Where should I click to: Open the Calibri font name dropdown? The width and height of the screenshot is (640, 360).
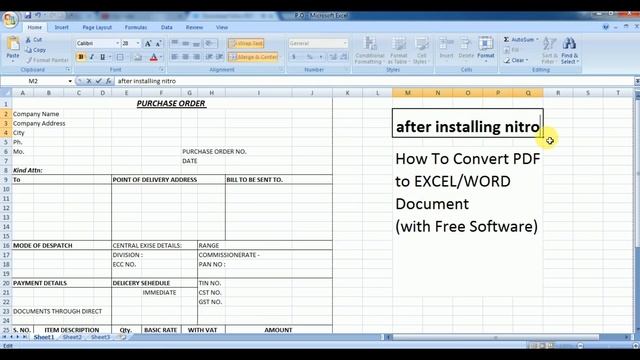coord(118,43)
